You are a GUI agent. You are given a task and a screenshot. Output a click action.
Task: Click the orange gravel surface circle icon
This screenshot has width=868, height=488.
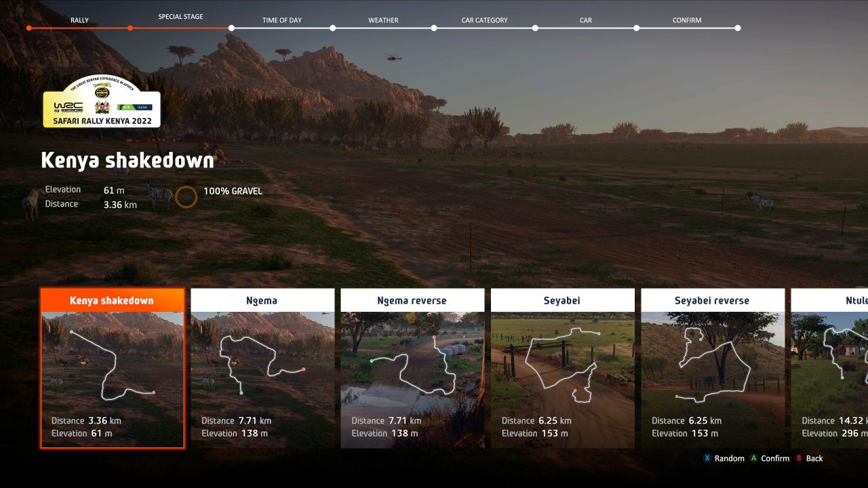point(186,197)
